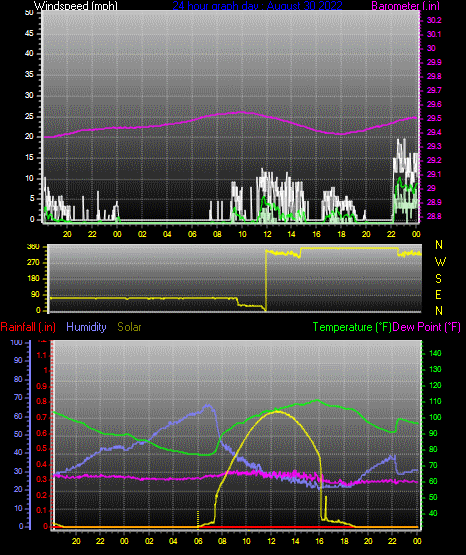The height and width of the screenshot is (555, 466).
Task: Click 100 on the blue humidity axis
Action: point(17,343)
